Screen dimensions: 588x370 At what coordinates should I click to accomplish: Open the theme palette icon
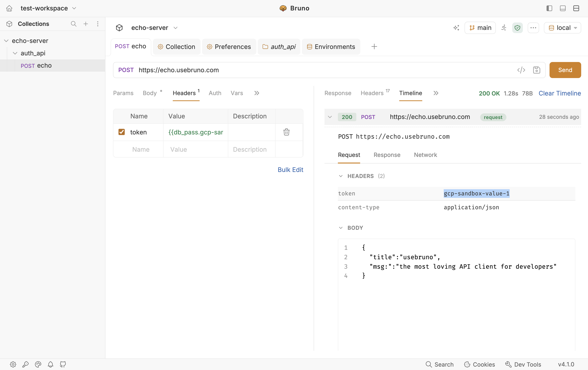38,364
